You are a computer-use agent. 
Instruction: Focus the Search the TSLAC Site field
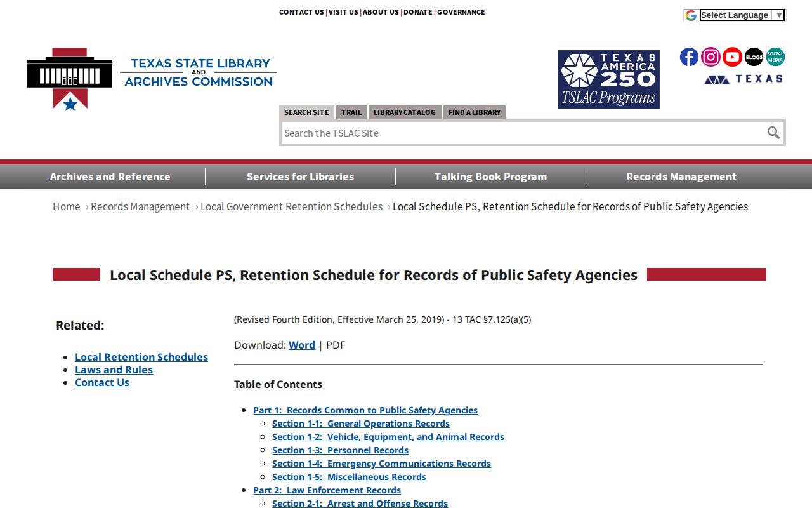point(523,133)
